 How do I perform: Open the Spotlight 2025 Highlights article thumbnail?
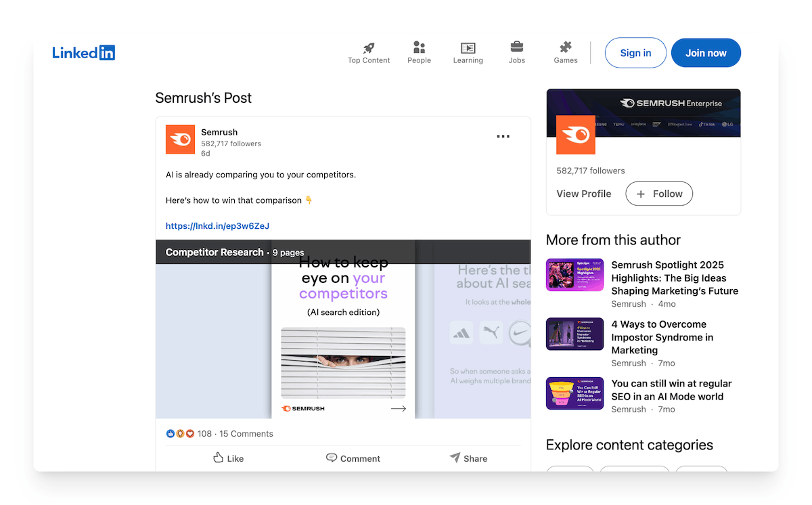[574, 275]
